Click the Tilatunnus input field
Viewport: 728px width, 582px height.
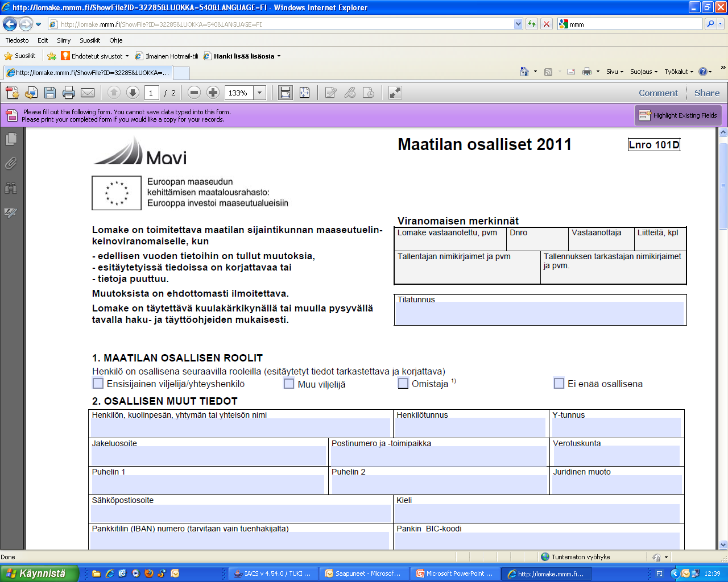point(540,313)
